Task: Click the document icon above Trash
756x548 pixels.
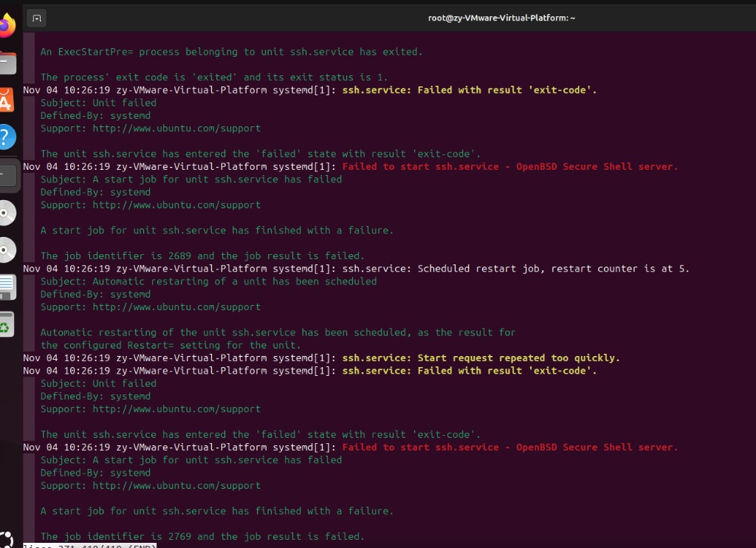Action: coord(6,287)
